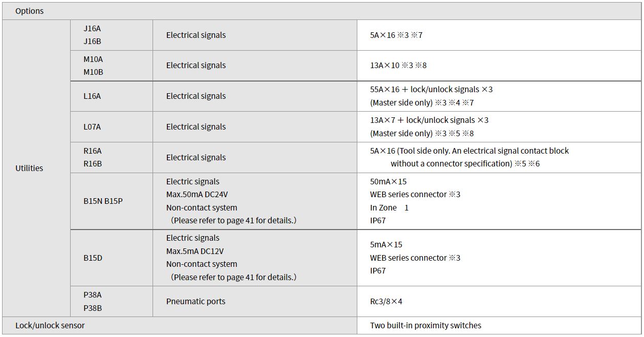Click the J16A J16B model cell

112,35
